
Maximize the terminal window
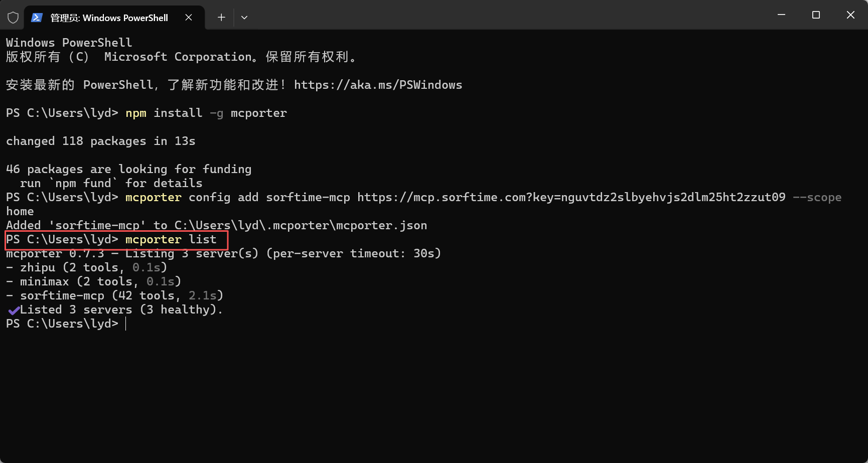(816, 15)
